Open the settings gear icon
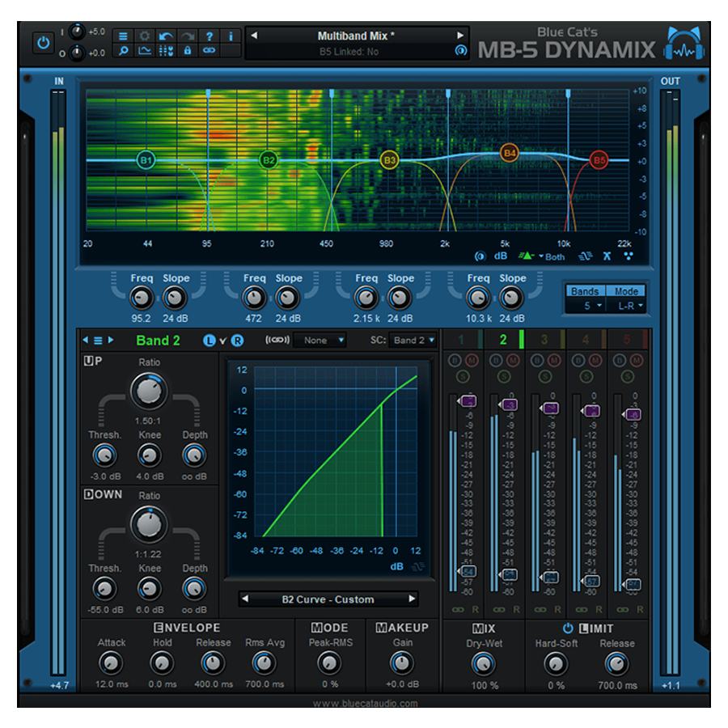 pyautogui.click(x=145, y=36)
